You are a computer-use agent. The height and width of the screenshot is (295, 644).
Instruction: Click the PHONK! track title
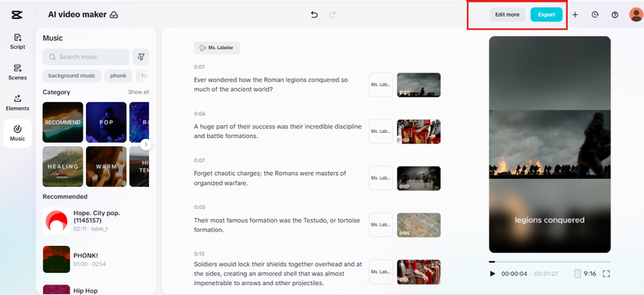(x=86, y=255)
